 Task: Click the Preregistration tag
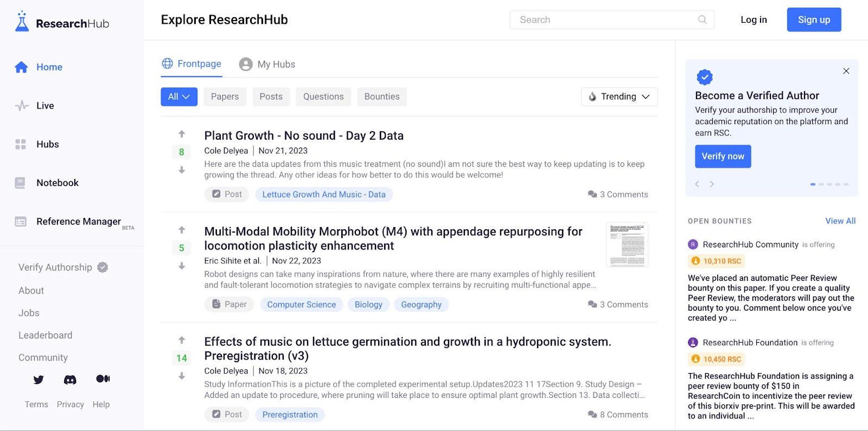tap(290, 415)
